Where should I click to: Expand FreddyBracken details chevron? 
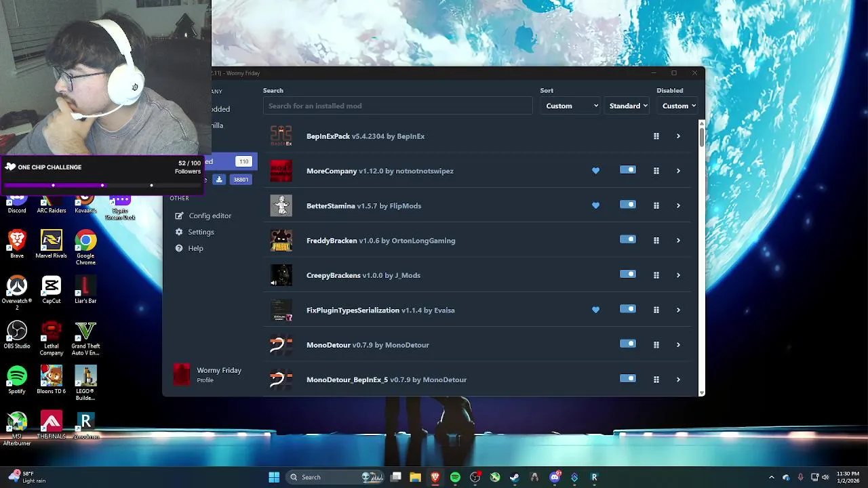tap(678, 241)
